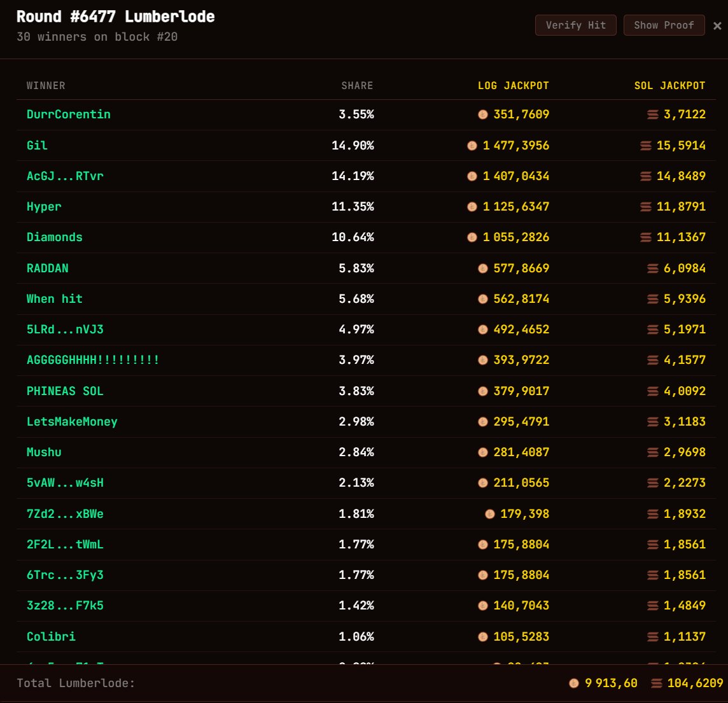The height and width of the screenshot is (703, 728).
Task: Click the LOG coin icon in DurrCorentin row
Action: click(x=483, y=114)
